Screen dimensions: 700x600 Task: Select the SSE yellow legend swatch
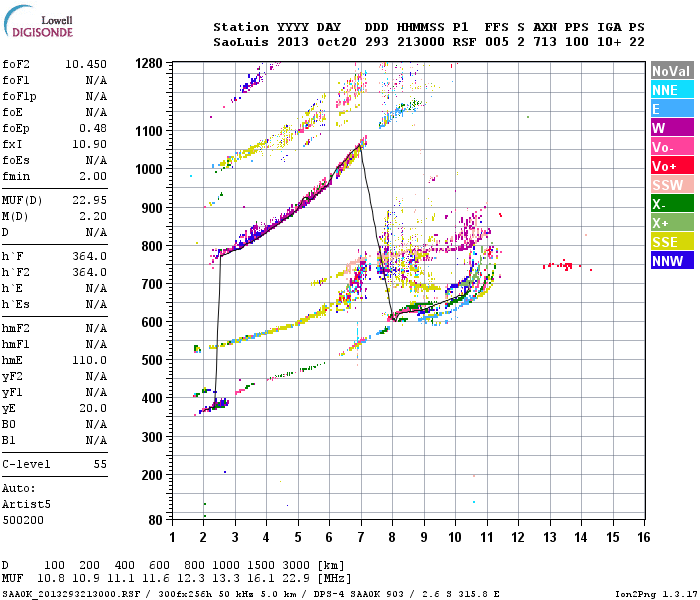[672, 242]
